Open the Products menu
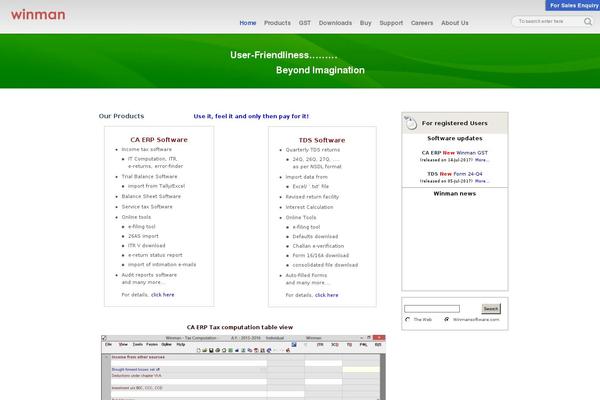 point(277,23)
